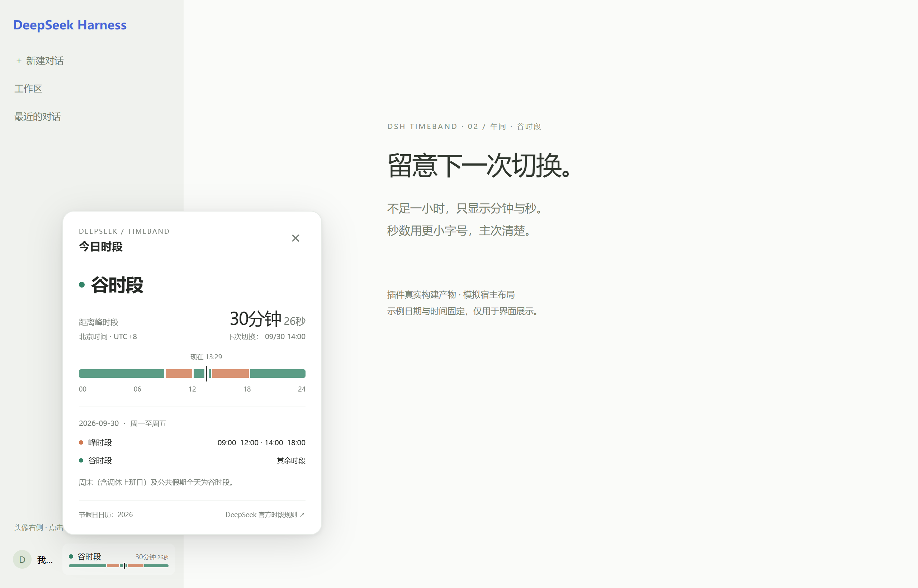Screen dimensions: 918x588
Task: Open the DeepSeek 官方时段规则 link
Action: pyautogui.click(x=265, y=514)
